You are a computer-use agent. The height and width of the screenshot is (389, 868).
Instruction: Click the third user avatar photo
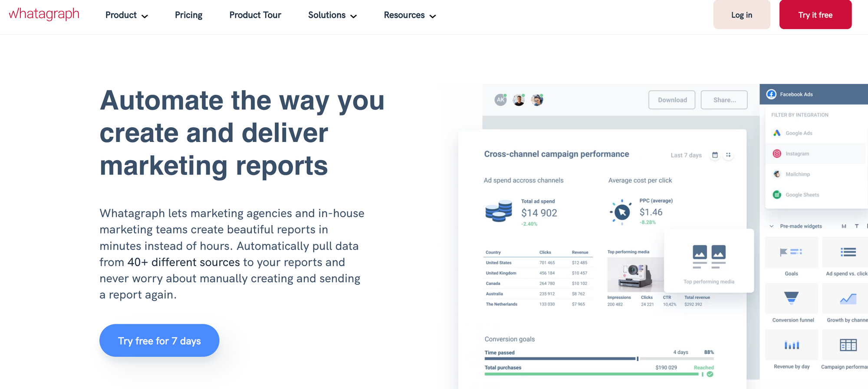tap(537, 99)
